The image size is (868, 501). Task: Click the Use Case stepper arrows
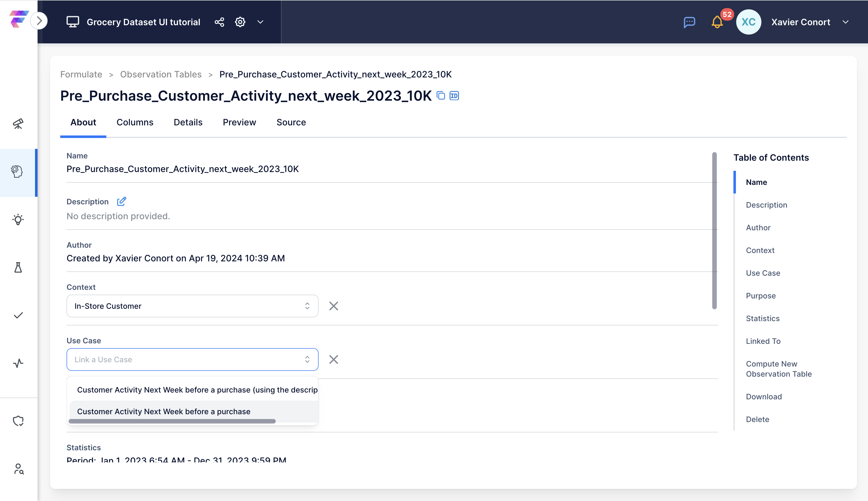[307, 359]
